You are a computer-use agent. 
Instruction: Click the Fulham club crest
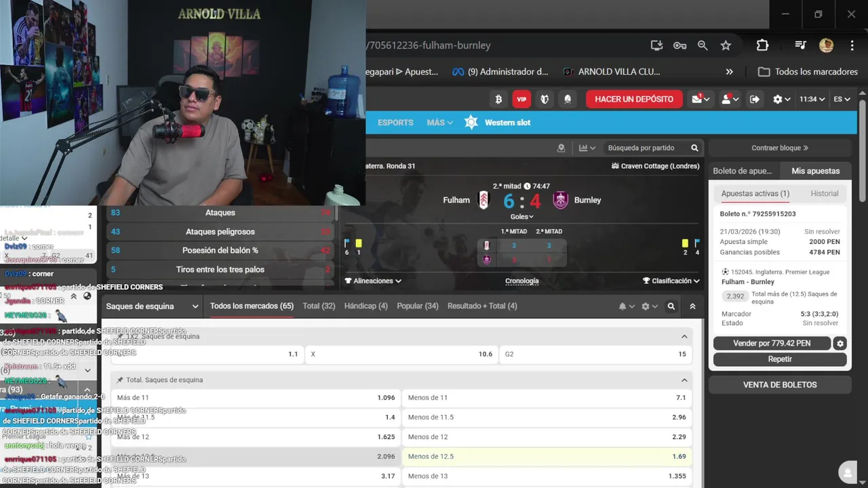[x=484, y=200]
